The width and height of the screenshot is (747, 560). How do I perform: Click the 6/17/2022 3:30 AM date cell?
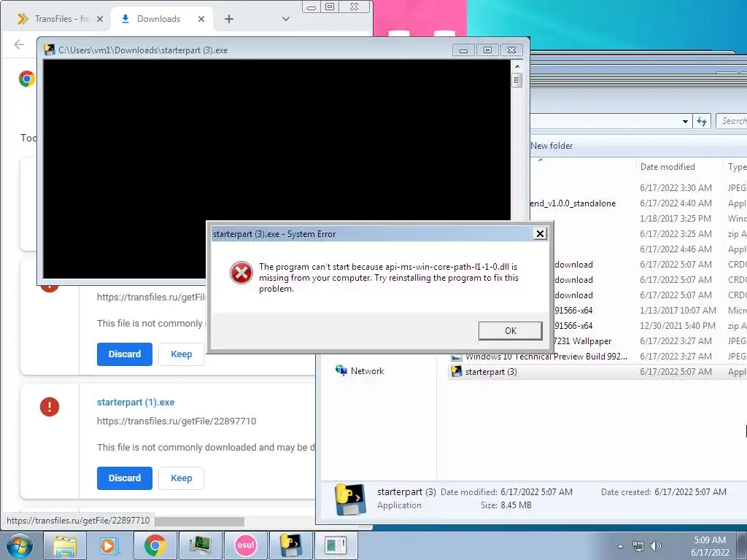(676, 187)
